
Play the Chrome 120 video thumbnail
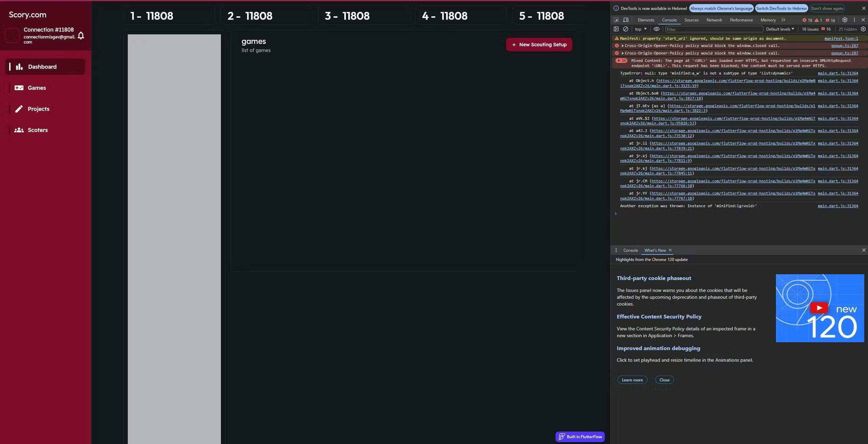click(x=819, y=308)
